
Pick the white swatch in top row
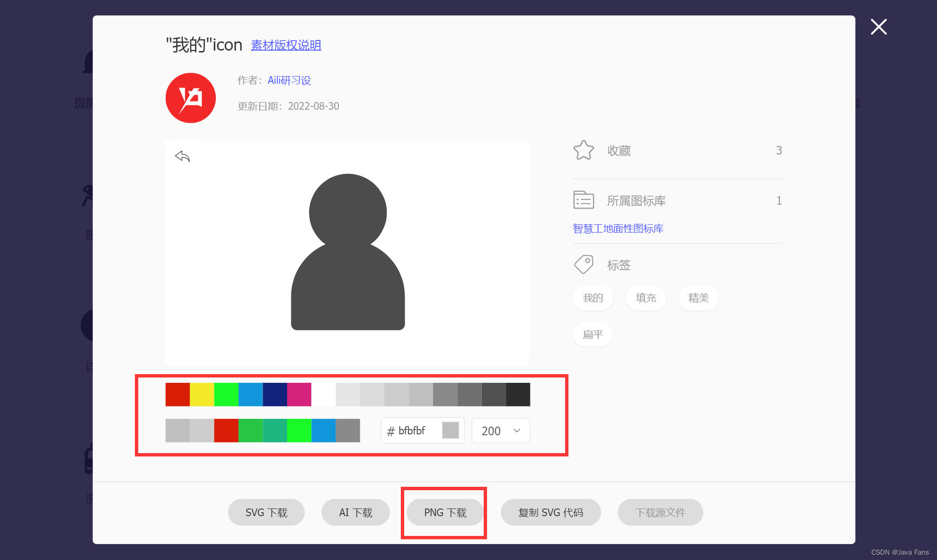[x=324, y=394]
